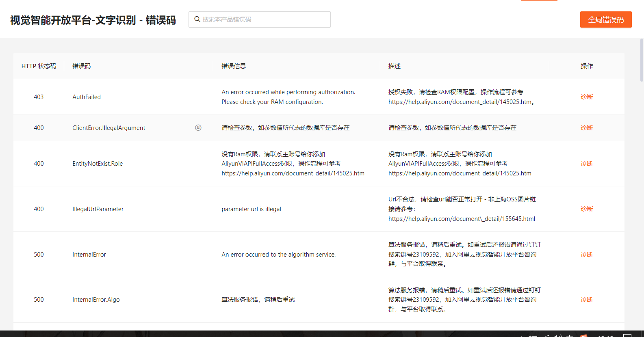Click 'parameter url is illegal' message
This screenshot has height=337, width=644.
pyautogui.click(x=251, y=209)
